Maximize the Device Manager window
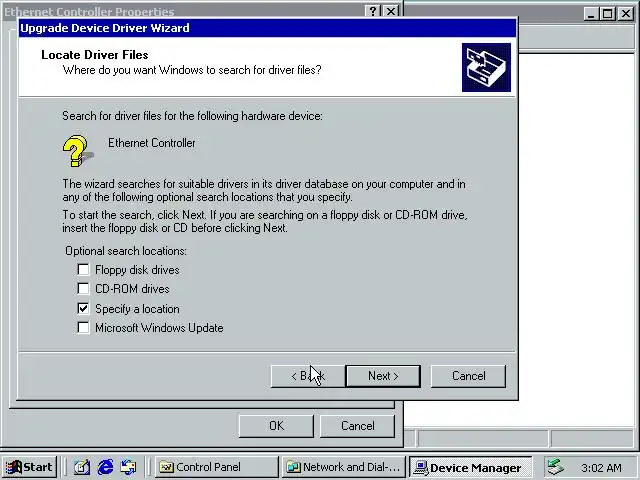Viewport: 640px width, 480px height. click(x=607, y=14)
